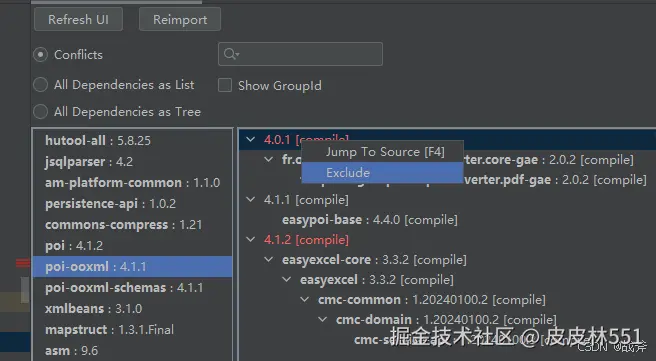Collapse the cmc-common node
Screen dimensions: 656x361
[305, 300]
